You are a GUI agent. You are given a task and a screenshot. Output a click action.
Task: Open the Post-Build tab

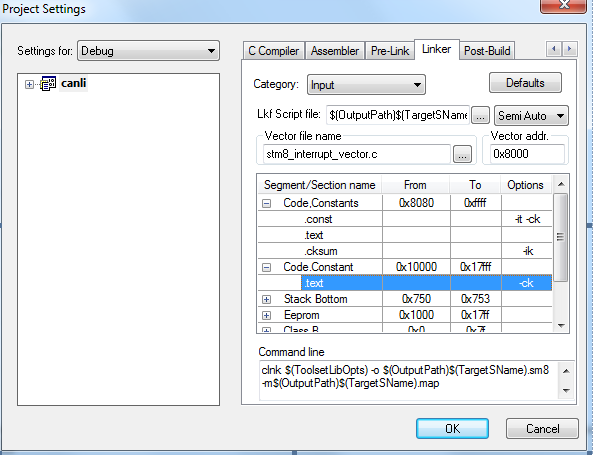[x=487, y=51]
